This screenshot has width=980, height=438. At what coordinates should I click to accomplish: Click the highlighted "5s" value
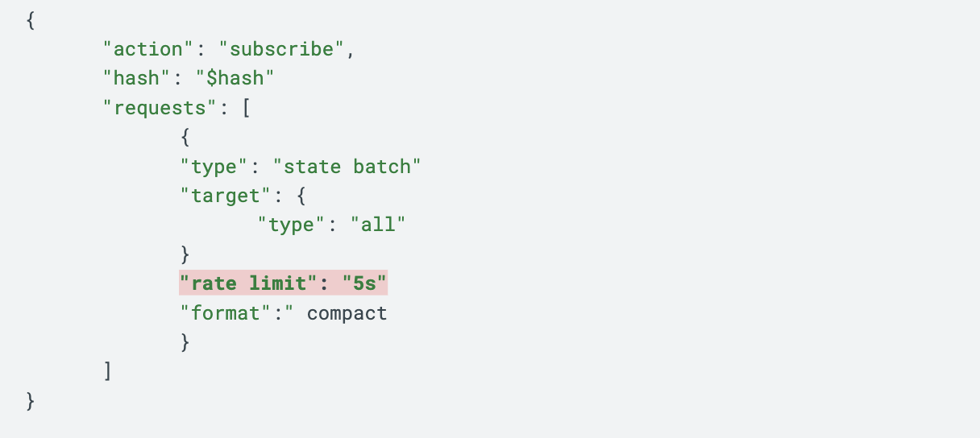pos(364,283)
